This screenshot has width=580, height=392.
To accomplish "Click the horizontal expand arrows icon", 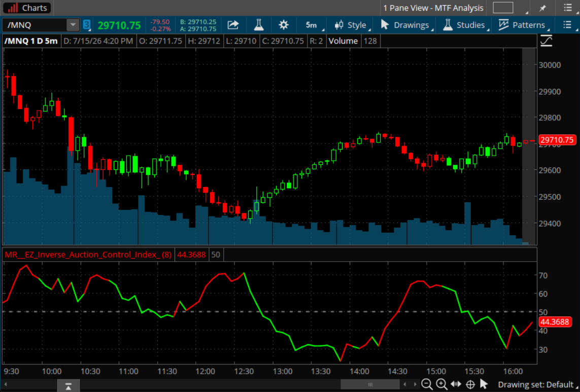I will coord(456,384).
